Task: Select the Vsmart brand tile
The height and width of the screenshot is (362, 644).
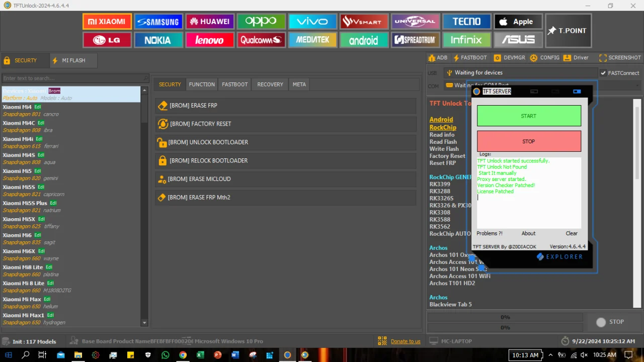Action: pyautogui.click(x=364, y=22)
